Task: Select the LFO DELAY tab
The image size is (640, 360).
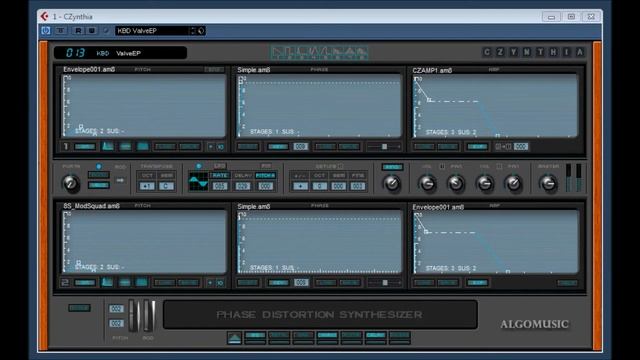Action: pyautogui.click(x=242, y=176)
